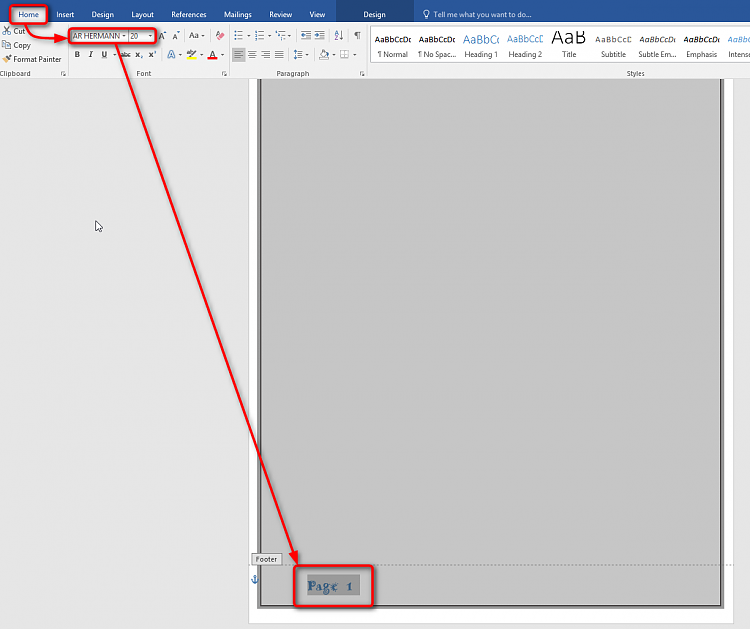Click the Clear All Formatting eraser icon
Screen dimensions: 750x629
click(220, 36)
